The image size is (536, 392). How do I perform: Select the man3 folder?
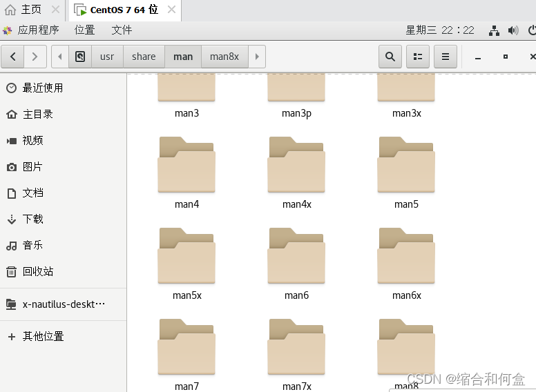pos(186,96)
